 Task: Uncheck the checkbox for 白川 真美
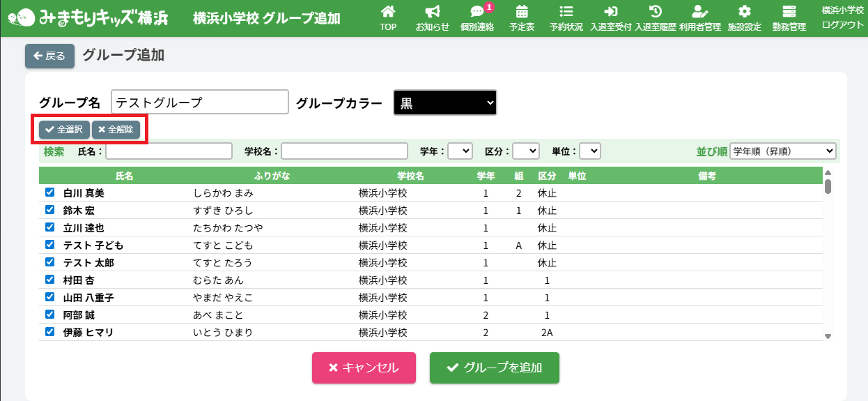(x=50, y=192)
